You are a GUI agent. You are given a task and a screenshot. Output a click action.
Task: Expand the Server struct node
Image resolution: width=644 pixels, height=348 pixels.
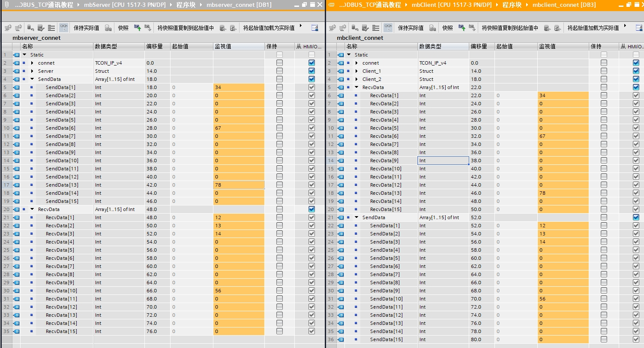point(32,71)
